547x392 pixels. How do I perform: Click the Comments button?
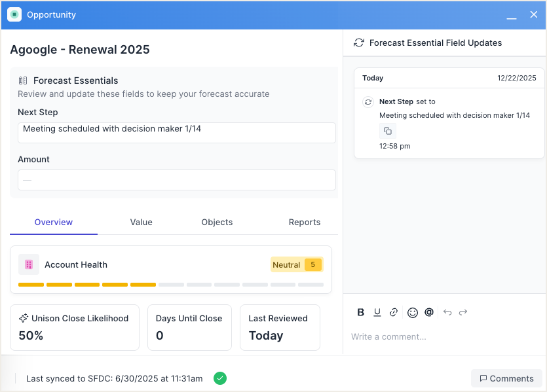click(x=506, y=378)
